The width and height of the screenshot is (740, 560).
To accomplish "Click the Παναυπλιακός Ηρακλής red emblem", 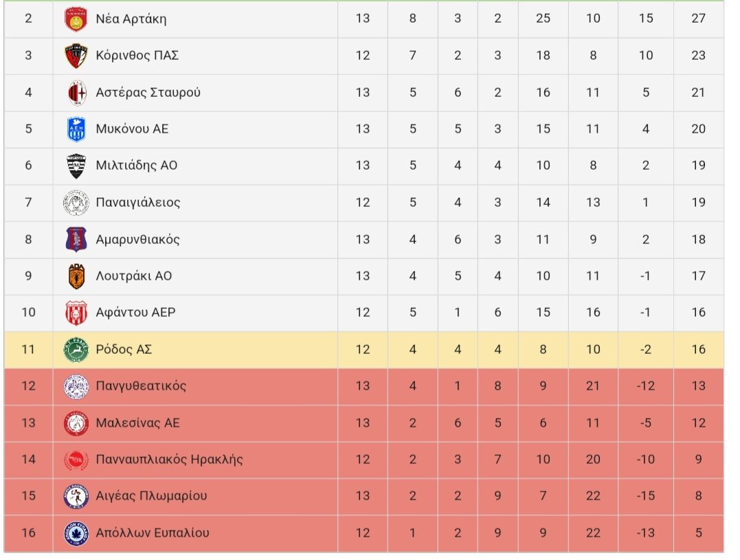I will [x=76, y=460].
